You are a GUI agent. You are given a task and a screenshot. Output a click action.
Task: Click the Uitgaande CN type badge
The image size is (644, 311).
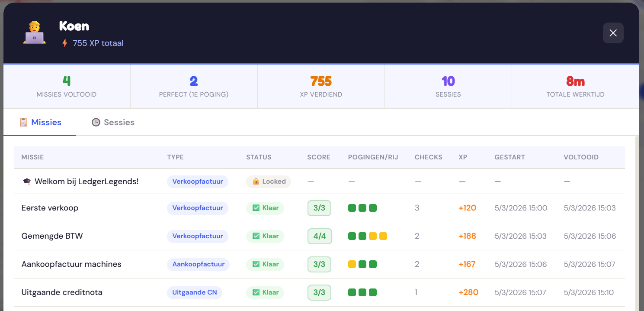pos(195,292)
